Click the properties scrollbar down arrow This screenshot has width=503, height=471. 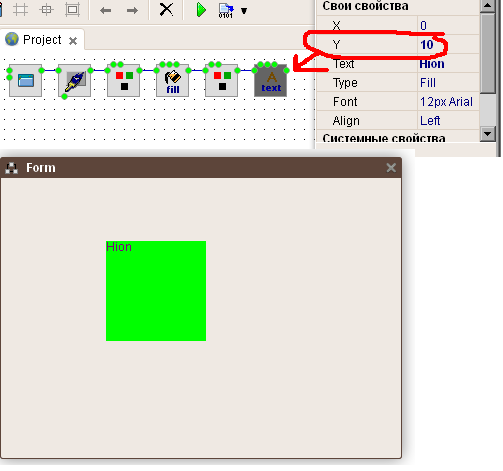[x=488, y=134]
